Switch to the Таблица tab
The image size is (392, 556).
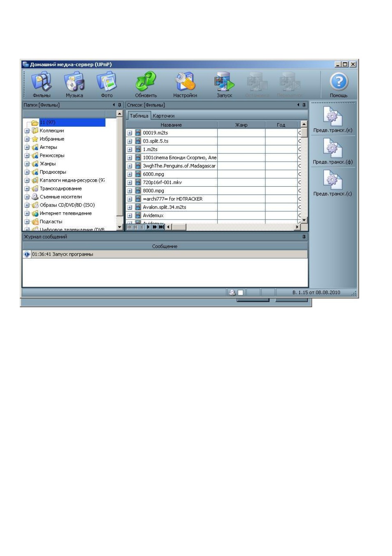(x=139, y=116)
